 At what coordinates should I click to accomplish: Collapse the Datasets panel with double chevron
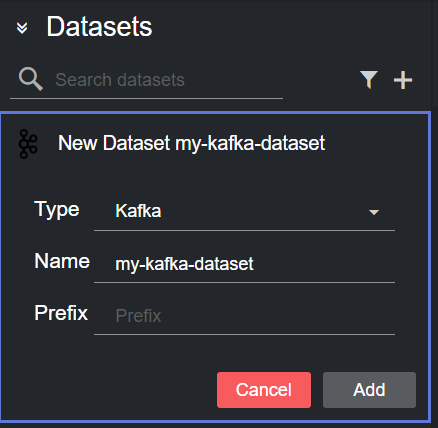pos(22,28)
